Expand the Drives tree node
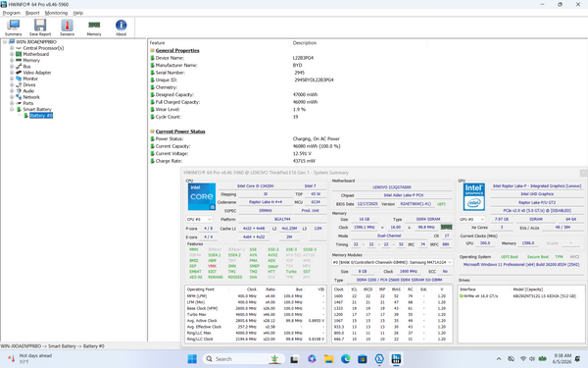588x368 pixels. pyautogui.click(x=12, y=84)
